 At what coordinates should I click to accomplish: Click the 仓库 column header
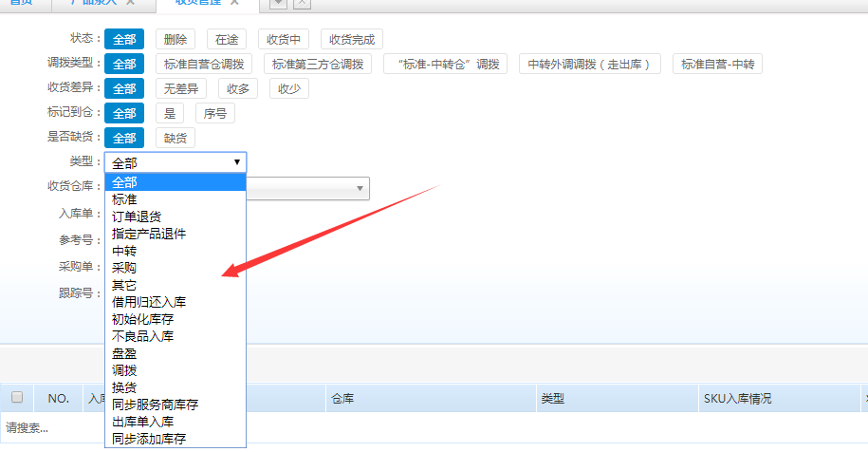pyautogui.click(x=342, y=399)
